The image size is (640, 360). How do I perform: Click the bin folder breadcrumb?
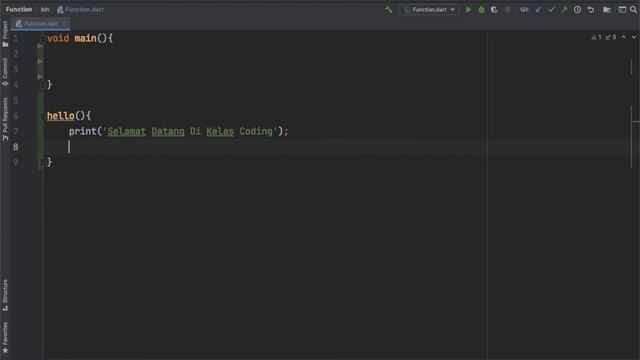tap(45, 9)
